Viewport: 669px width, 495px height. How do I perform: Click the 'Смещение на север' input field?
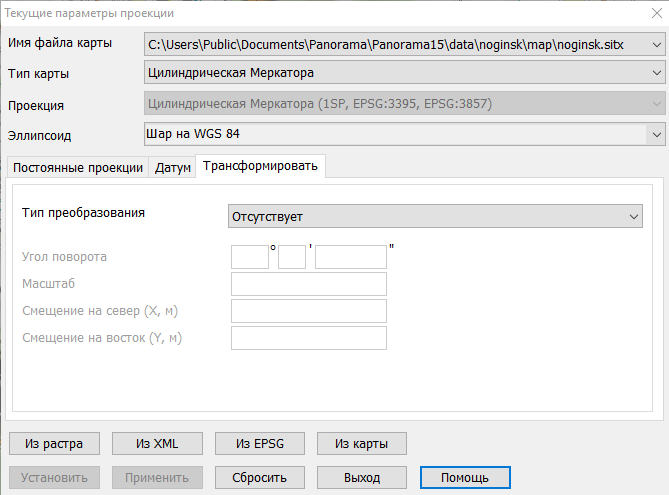click(x=308, y=311)
